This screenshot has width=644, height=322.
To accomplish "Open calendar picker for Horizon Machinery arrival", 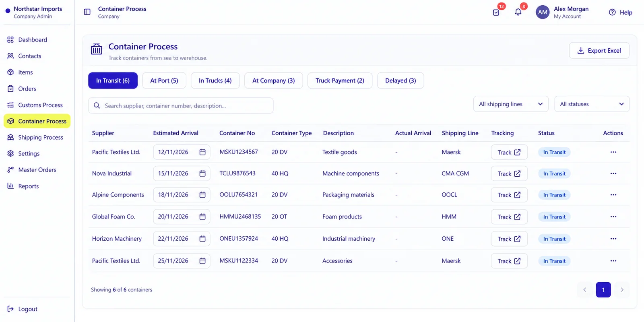I will [x=202, y=239].
